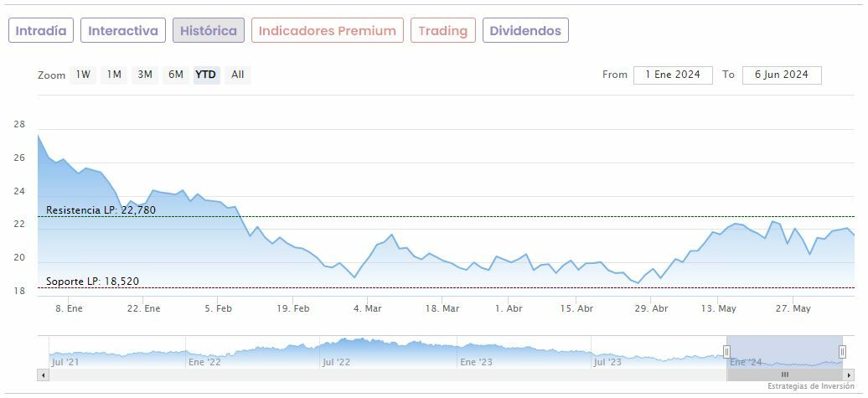This screenshot has width=868, height=398.
Task: Show the Dividendos tab
Action: coord(525,31)
